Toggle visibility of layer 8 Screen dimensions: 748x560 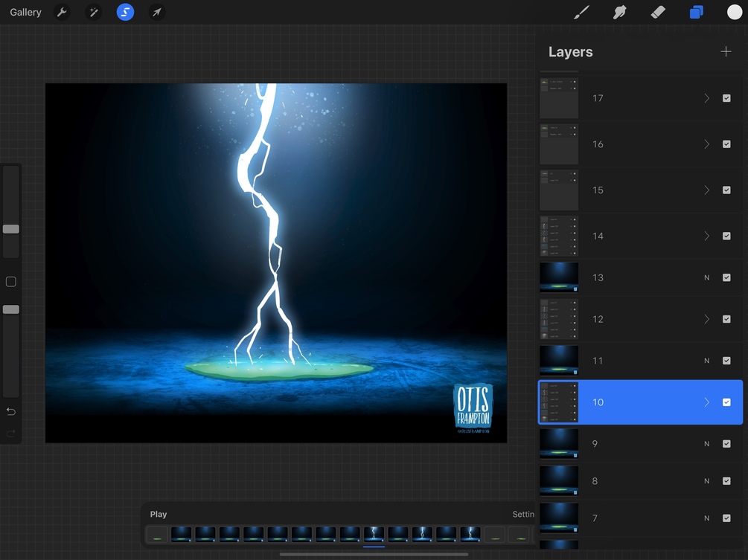click(x=726, y=481)
